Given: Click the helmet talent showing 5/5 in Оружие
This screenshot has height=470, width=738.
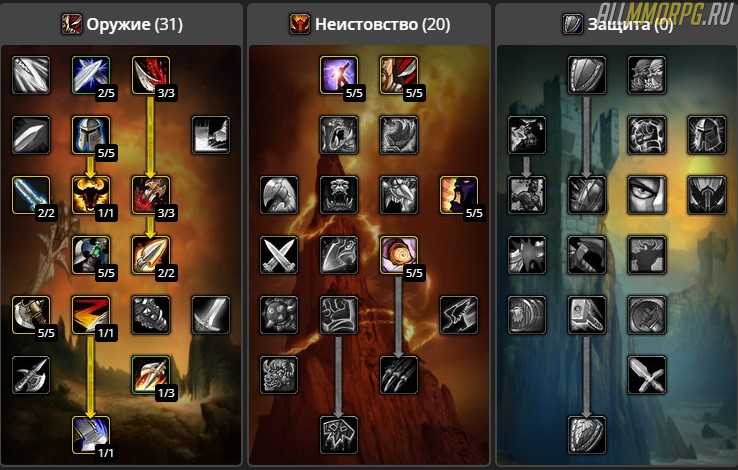Looking at the screenshot, I should click(91, 135).
